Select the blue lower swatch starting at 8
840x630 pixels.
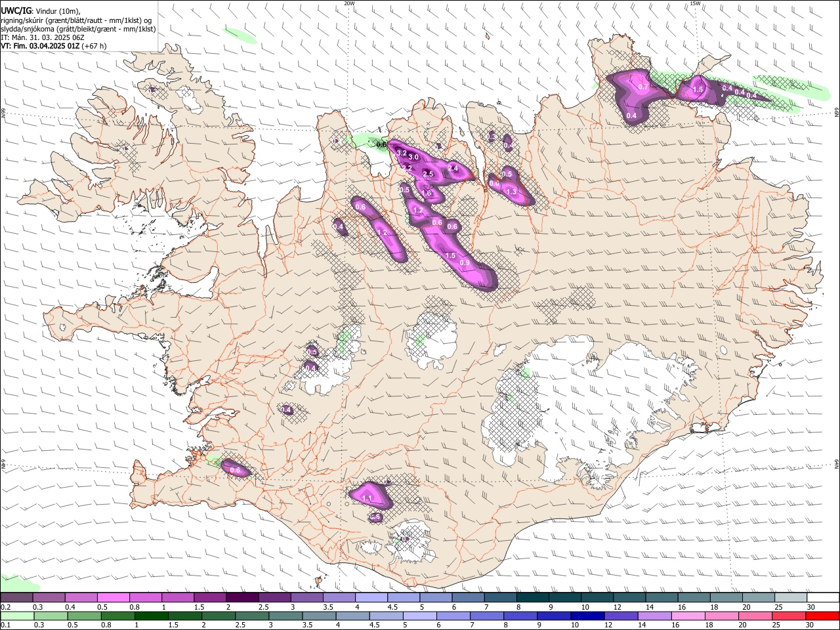click(520, 616)
